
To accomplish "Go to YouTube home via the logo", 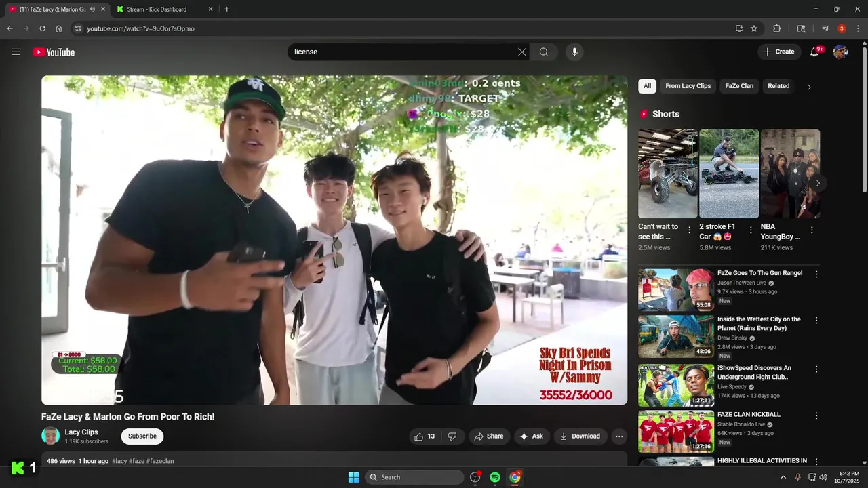I will (x=54, y=52).
